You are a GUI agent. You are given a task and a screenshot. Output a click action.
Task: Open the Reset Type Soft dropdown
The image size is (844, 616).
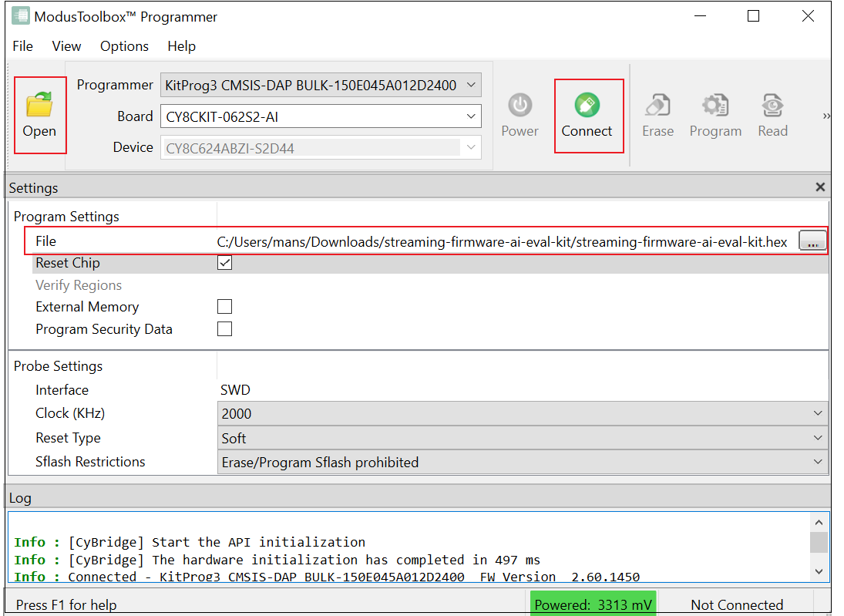523,438
